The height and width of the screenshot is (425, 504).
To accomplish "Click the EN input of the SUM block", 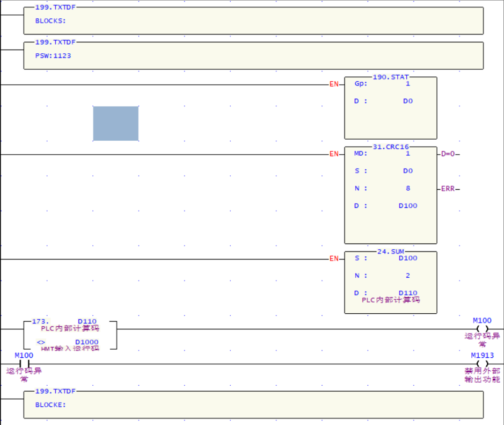I will (x=334, y=259).
